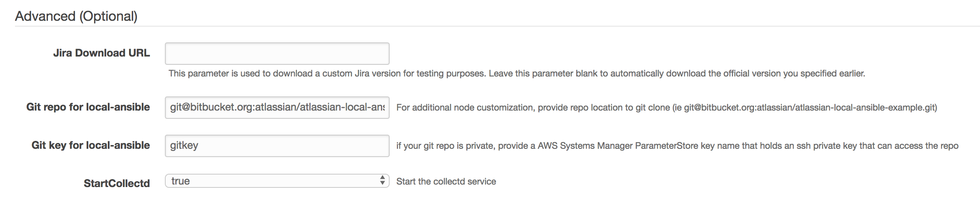Click the 'Start the collectd service' description

[446, 182]
